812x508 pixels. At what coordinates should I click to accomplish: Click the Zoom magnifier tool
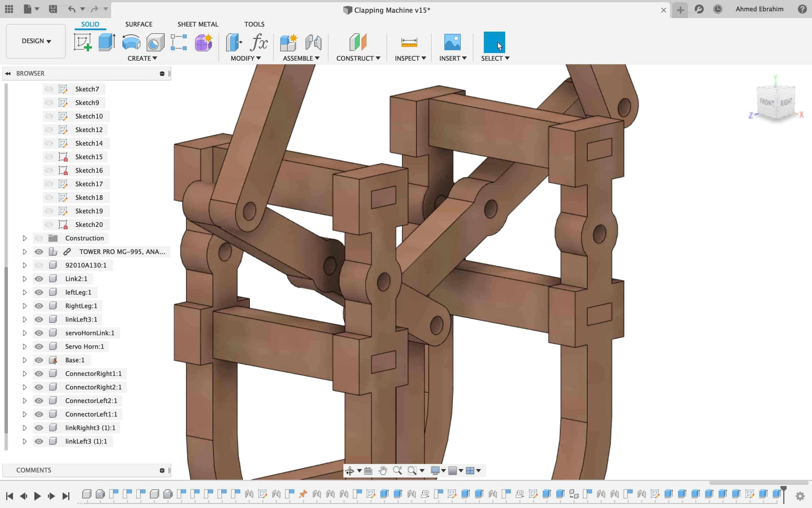397,470
